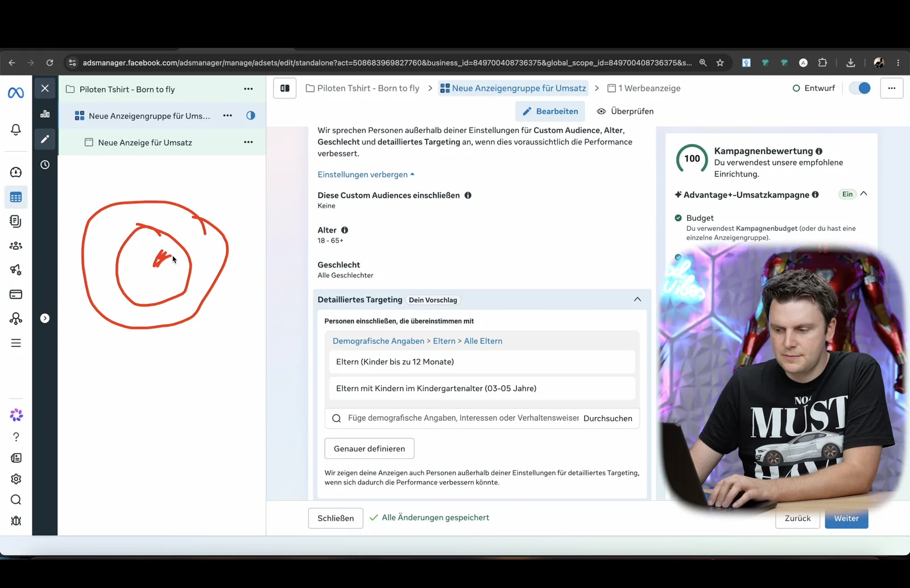The width and height of the screenshot is (910, 588).
Task: Open the help question mark icon
Action: pos(16,437)
